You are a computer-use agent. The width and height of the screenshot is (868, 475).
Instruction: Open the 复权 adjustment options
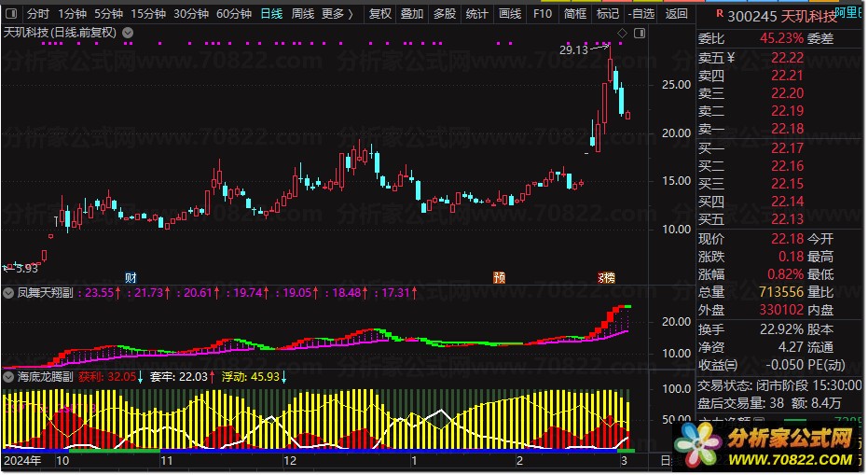tap(380, 13)
